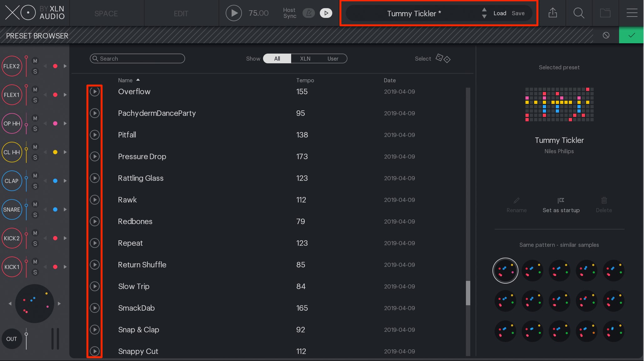Preview the Pitfall preset
Image resolution: width=644 pixels, height=361 pixels.
tap(94, 135)
